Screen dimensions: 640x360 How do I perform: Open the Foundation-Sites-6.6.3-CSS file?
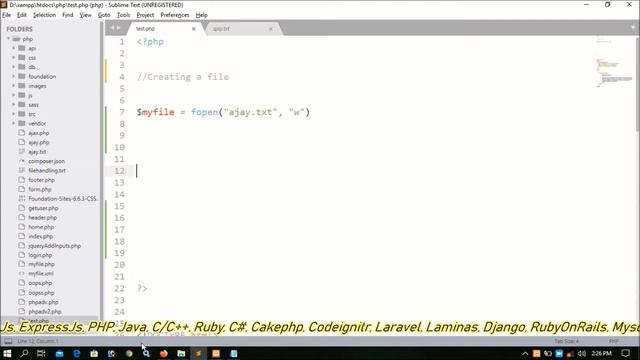point(63,199)
